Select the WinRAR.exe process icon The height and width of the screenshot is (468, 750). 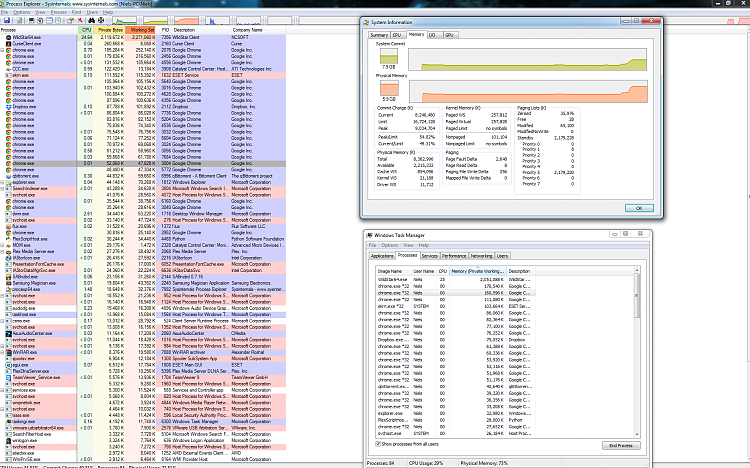8,352
